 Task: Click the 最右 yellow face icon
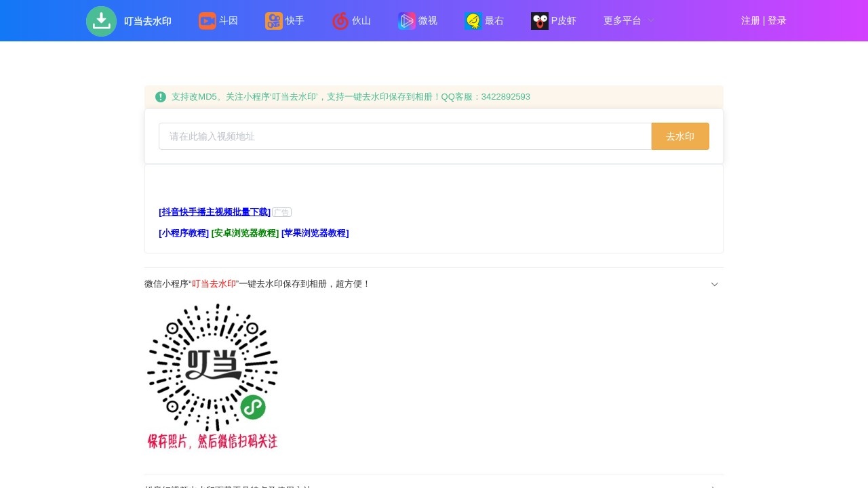(x=473, y=21)
